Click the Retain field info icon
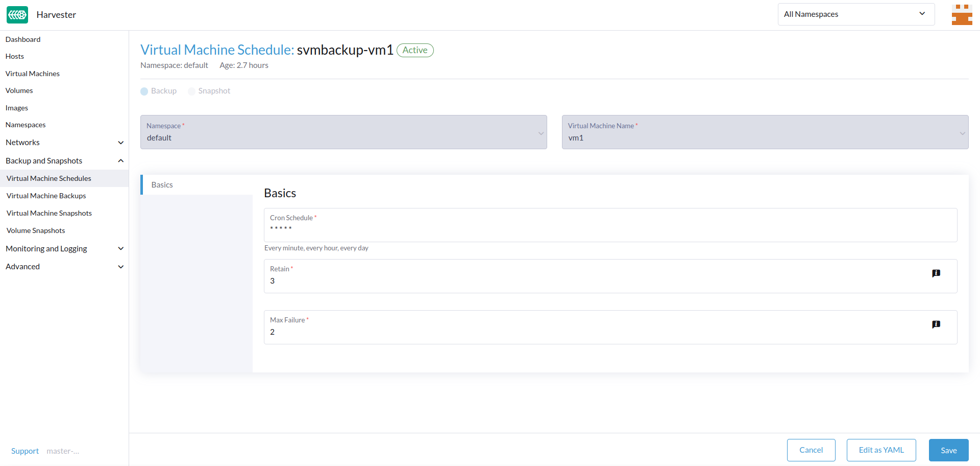Screen dimensions: 980x466 (936, 273)
